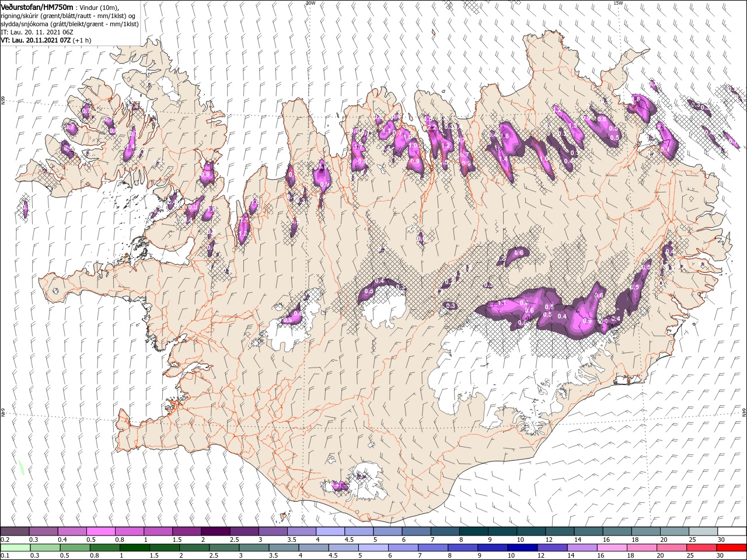Click the snow legend swatch between 20 and 25
This screenshot has width=747, height=560.
point(673,531)
